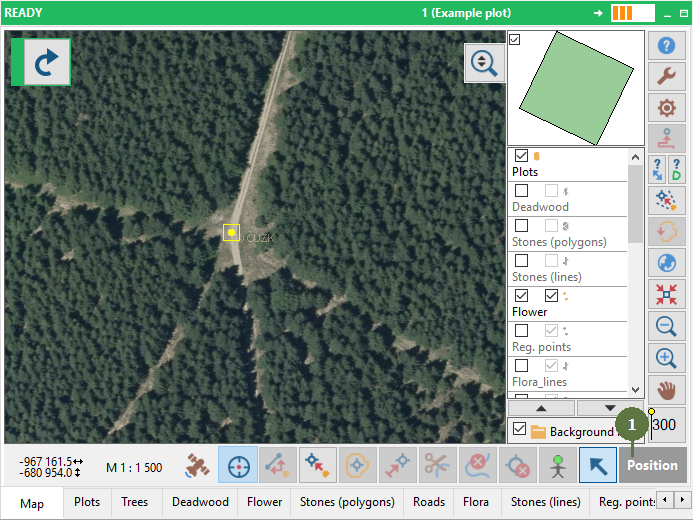The width and height of the screenshot is (693, 520).
Task: Click the orange polygon crosshair tool
Action: pos(358,465)
